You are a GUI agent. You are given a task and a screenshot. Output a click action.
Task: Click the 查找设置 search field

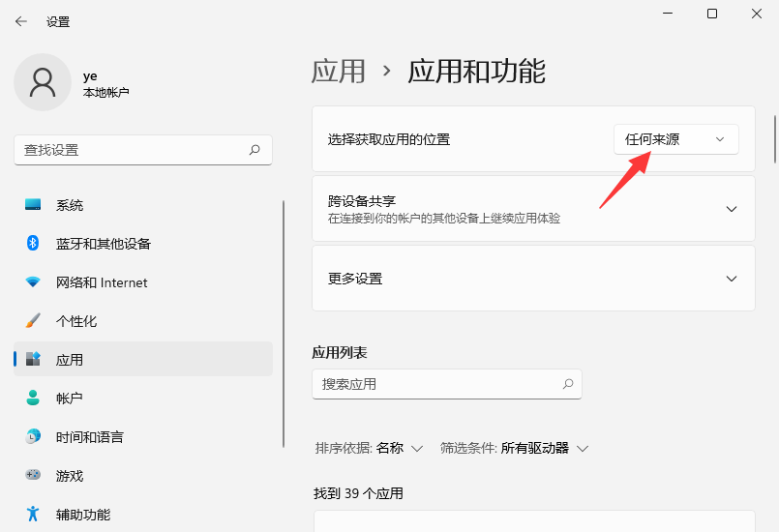pos(131,150)
